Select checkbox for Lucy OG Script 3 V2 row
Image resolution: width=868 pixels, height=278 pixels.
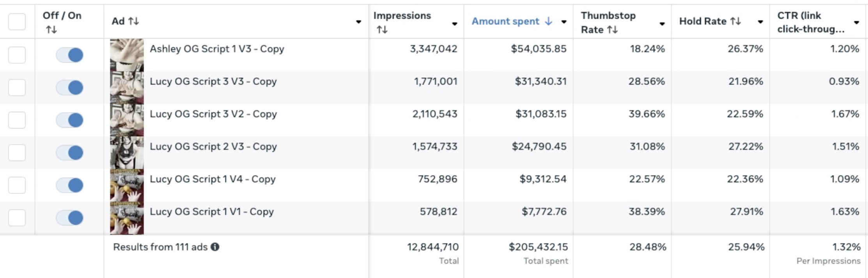17,120
